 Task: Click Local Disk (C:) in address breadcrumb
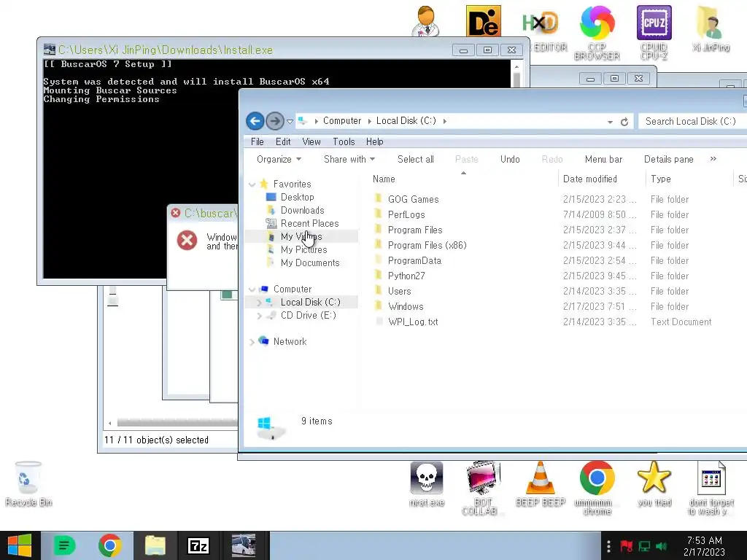(406, 121)
